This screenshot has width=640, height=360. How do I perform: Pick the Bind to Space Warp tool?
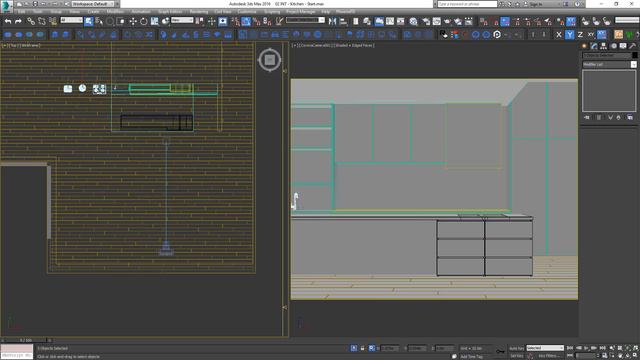tap(53, 21)
